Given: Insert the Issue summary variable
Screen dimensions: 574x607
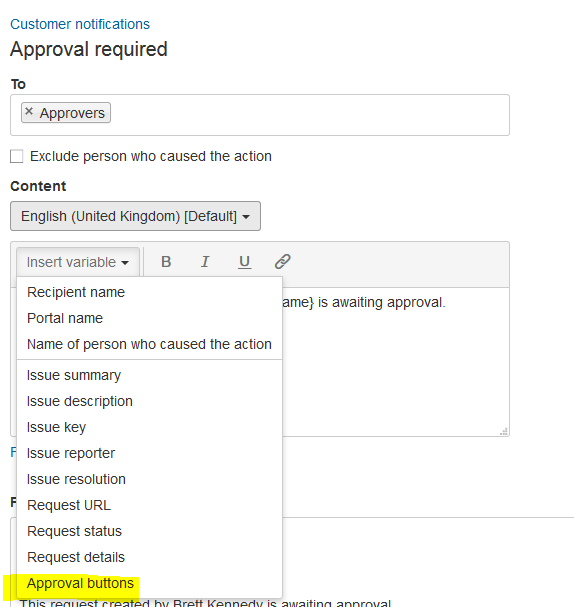Looking at the screenshot, I should click(74, 375).
